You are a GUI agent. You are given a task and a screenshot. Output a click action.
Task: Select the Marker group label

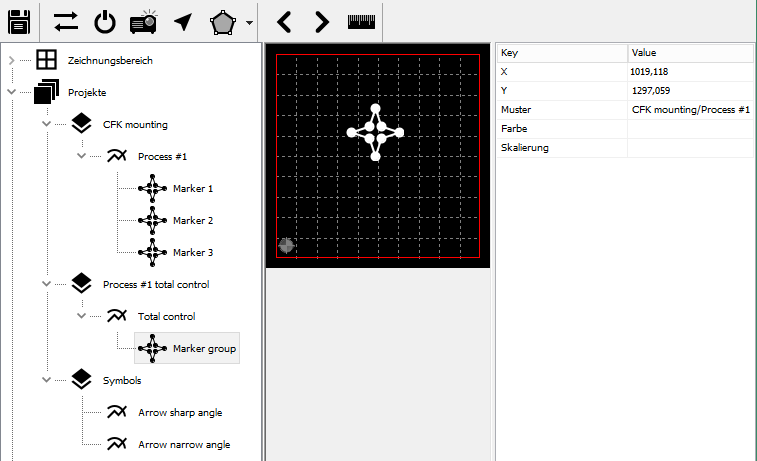click(204, 349)
